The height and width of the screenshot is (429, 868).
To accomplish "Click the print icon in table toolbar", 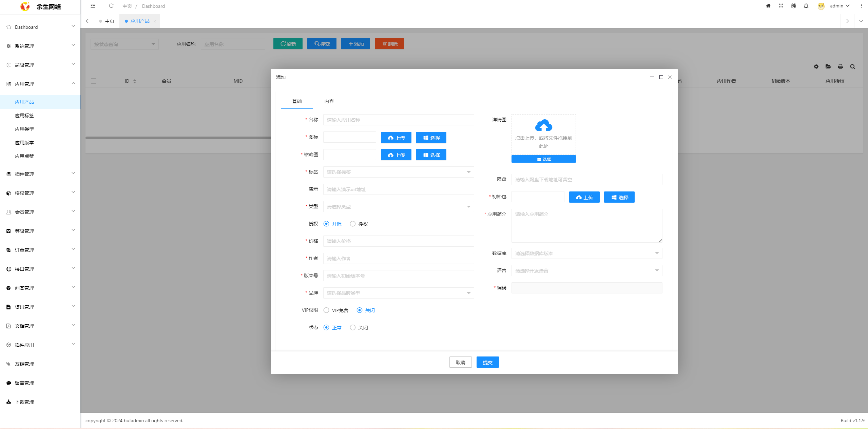I will pyautogui.click(x=840, y=67).
